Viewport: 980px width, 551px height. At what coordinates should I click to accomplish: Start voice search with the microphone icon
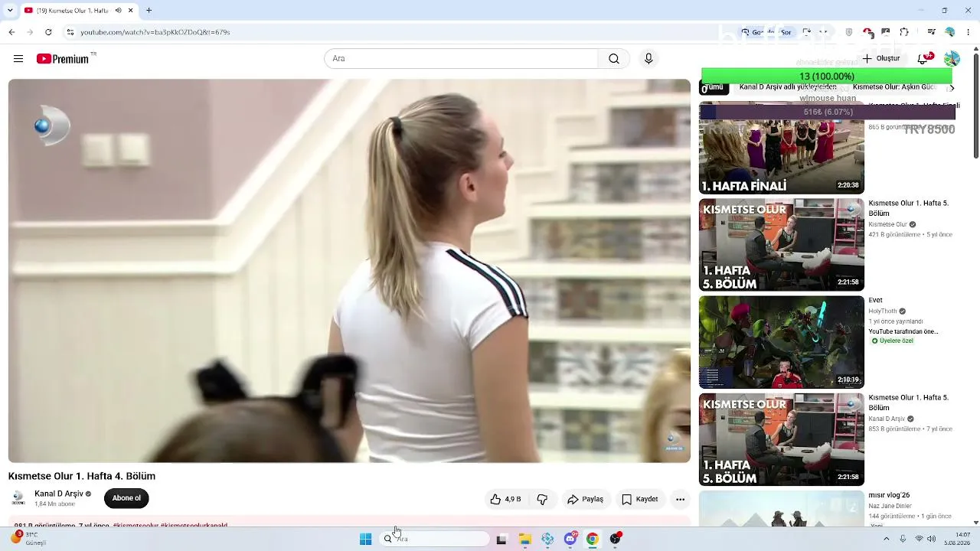tap(648, 59)
